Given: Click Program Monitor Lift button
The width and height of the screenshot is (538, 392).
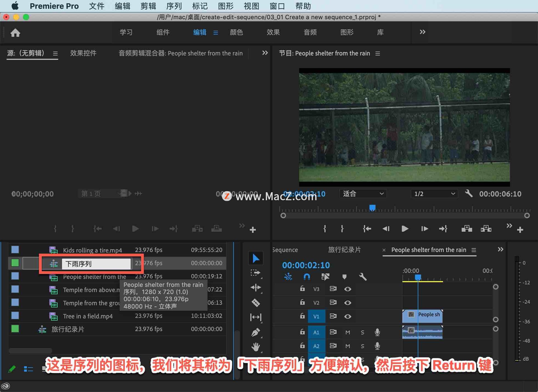Looking at the screenshot, I should pyautogui.click(x=467, y=229).
